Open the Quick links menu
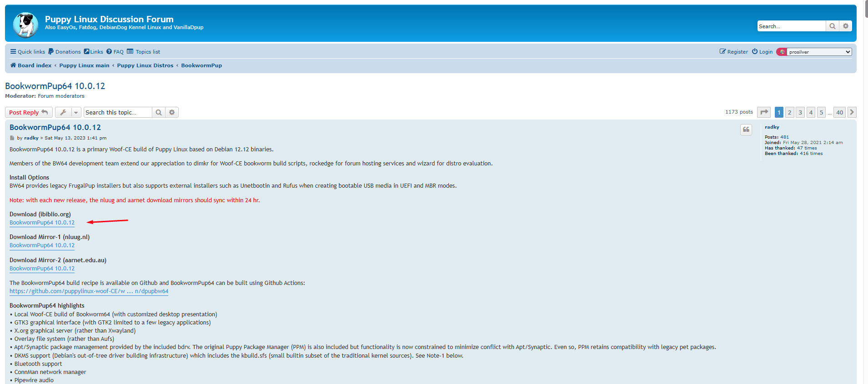The width and height of the screenshot is (868, 384). [x=28, y=52]
